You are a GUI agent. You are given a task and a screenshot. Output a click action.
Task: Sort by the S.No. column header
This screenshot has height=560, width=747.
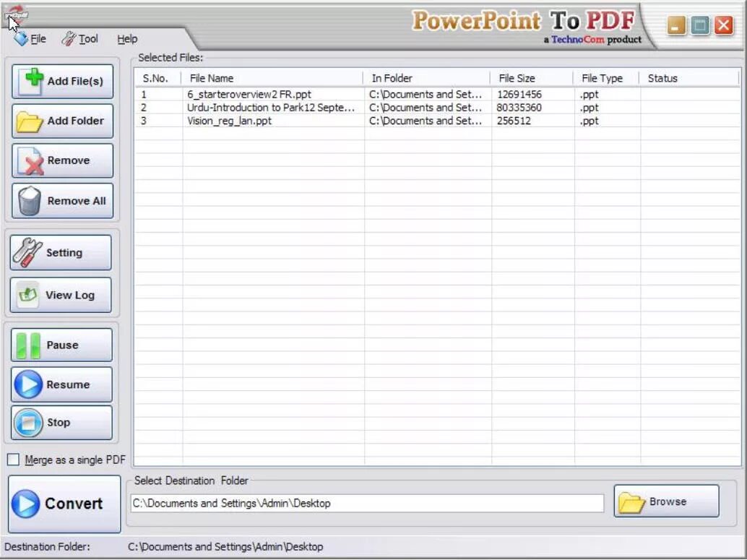coord(157,78)
